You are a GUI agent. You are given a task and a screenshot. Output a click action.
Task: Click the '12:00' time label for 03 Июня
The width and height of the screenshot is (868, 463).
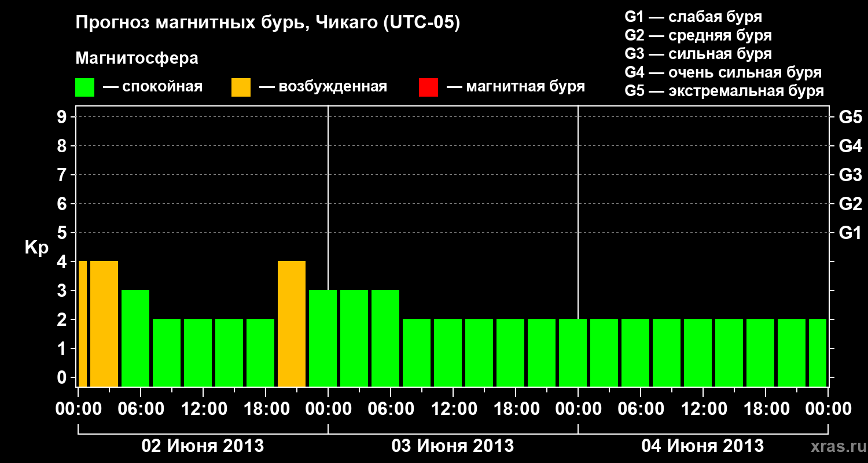(x=453, y=409)
